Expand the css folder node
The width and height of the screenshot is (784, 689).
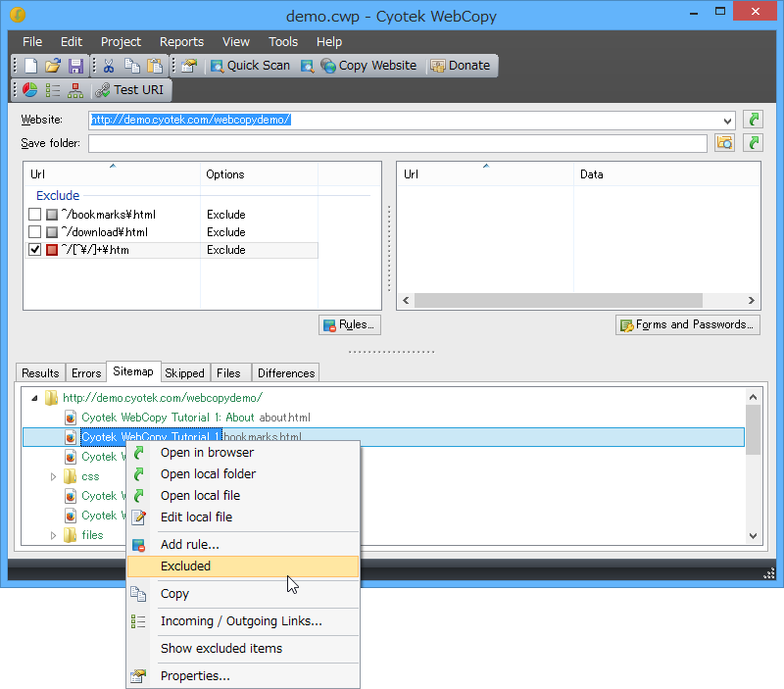(53, 476)
